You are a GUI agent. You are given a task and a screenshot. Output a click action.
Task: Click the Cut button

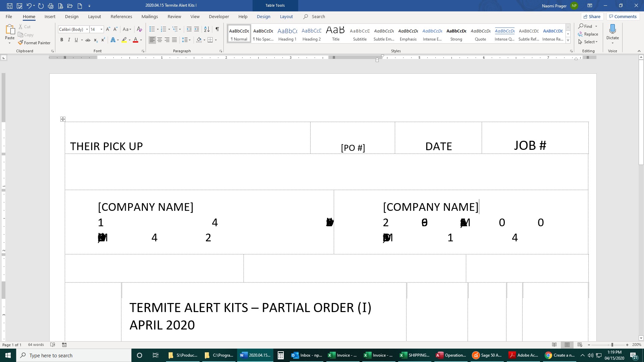click(x=24, y=26)
